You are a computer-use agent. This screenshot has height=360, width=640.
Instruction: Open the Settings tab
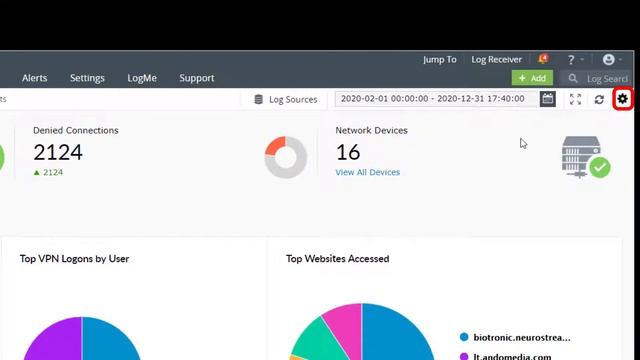[x=87, y=78]
